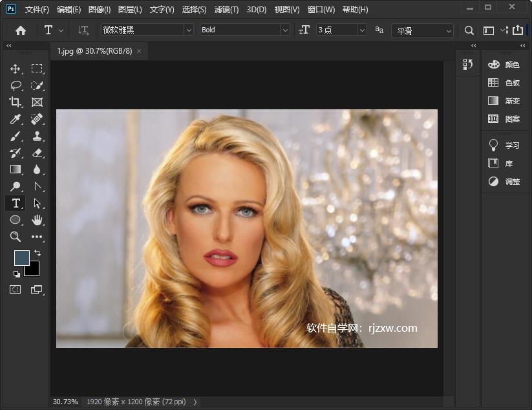
Task: Expand the status bar info arrow
Action: coord(195,402)
